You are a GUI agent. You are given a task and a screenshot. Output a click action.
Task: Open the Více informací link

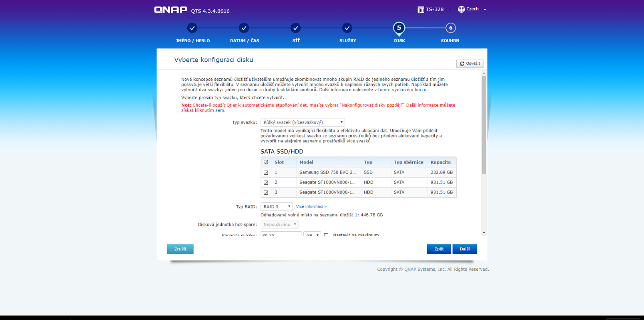(x=311, y=207)
